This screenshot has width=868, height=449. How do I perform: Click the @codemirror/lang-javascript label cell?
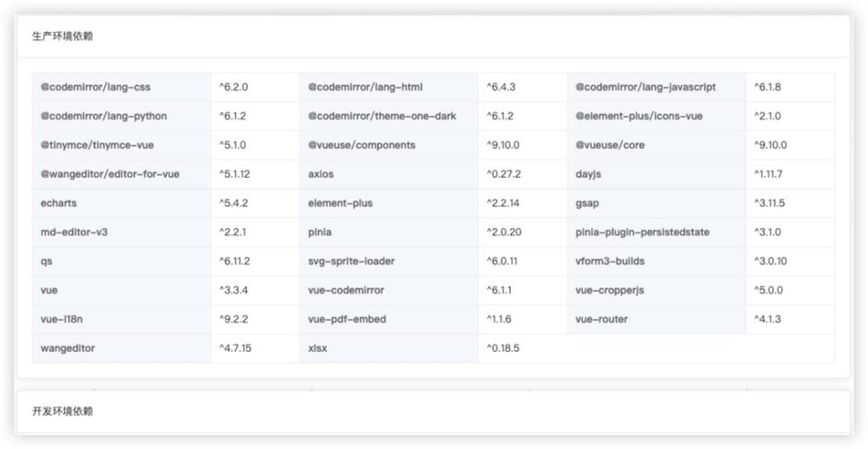click(x=656, y=87)
